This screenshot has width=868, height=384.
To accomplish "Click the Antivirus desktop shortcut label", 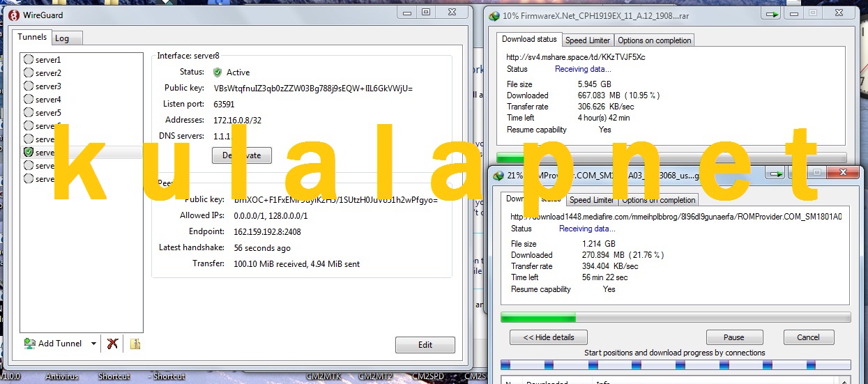I will pos(61,376).
